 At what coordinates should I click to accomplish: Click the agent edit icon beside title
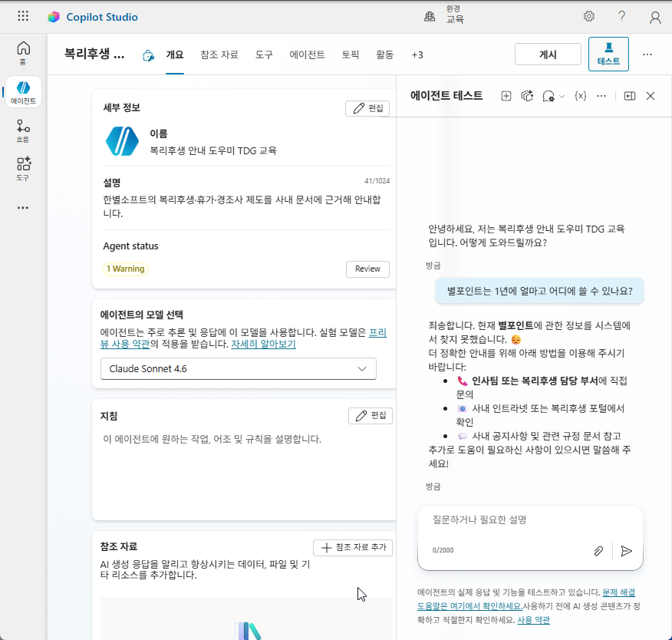click(x=148, y=55)
